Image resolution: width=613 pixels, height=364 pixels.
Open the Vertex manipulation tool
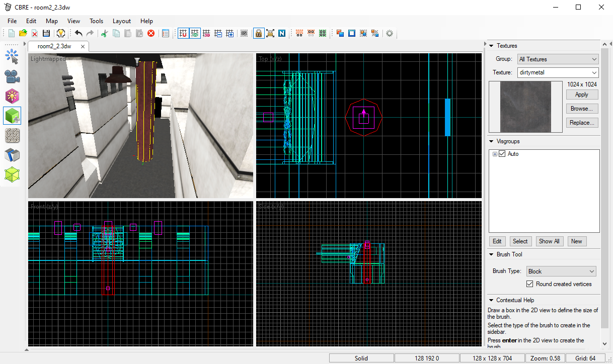[12, 174]
